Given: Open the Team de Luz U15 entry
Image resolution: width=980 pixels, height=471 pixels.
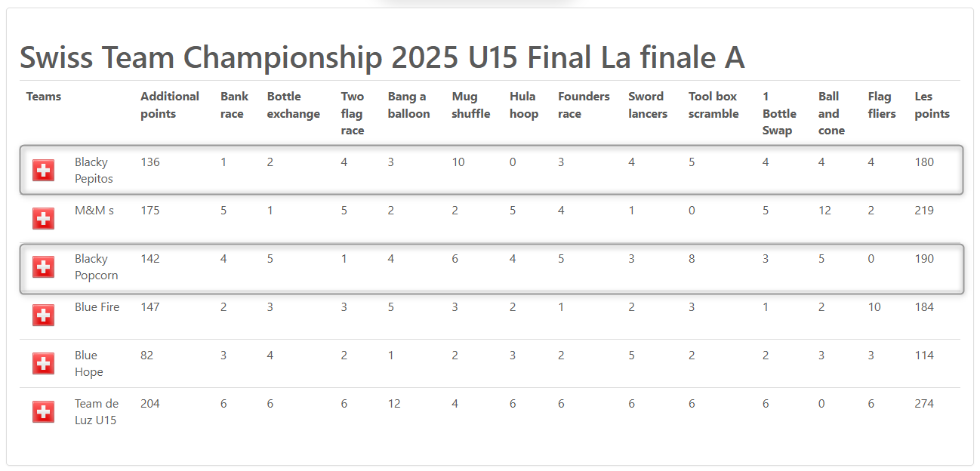Looking at the screenshot, I should pos(96,412).
